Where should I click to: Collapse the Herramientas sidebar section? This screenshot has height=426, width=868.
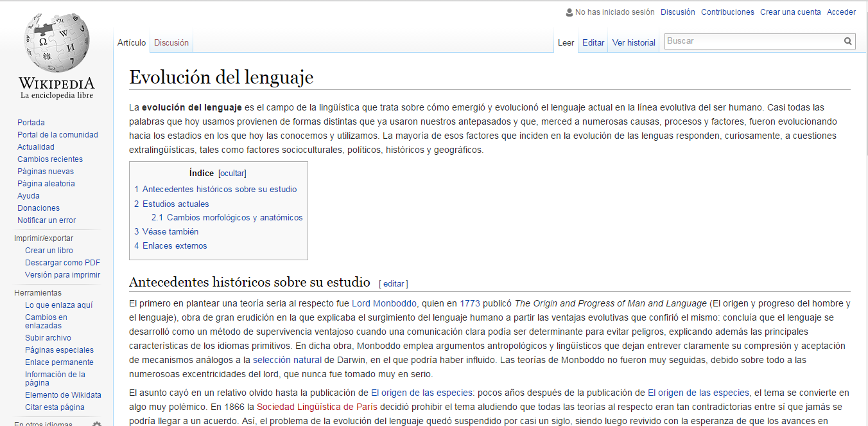point(38,293)
